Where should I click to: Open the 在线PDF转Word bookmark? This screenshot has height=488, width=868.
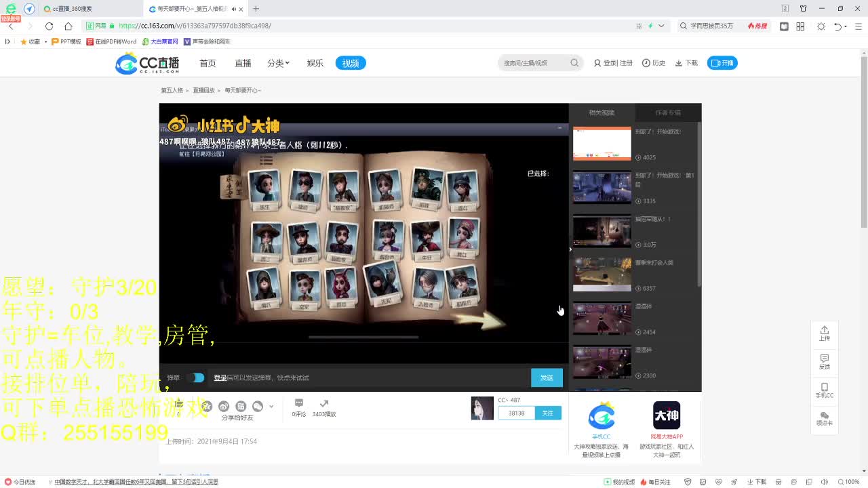(x=112, y=41)
